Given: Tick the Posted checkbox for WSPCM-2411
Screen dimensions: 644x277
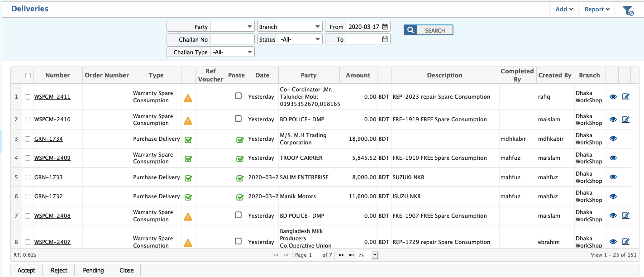Looking at the screenshot, I should pyautogui.click(x=238, y=96).
